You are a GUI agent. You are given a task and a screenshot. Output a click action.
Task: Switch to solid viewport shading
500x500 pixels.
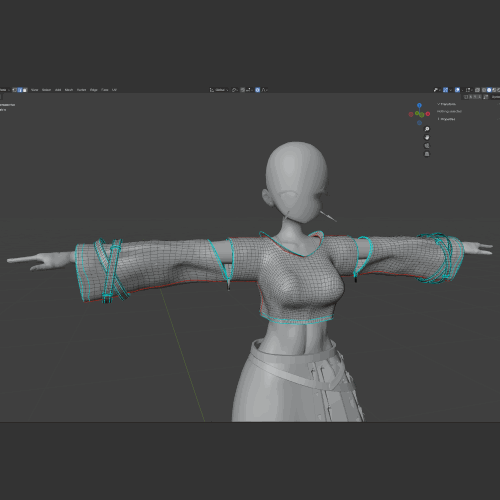click(x=489, y=90)
